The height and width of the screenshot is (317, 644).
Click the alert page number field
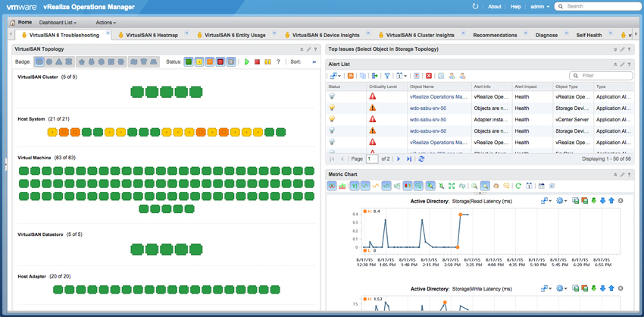372,158
